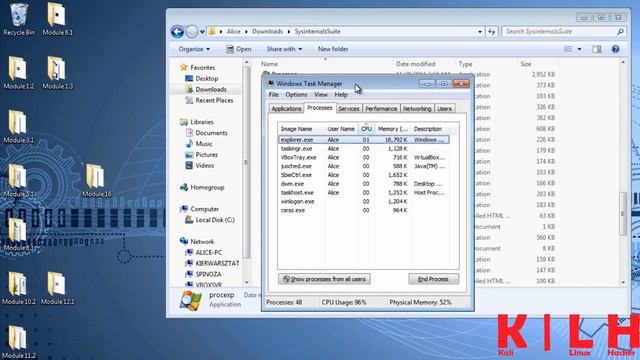640x360 pixels.
Task: Select the winlogon.exe process row
Action: (364, 201)
